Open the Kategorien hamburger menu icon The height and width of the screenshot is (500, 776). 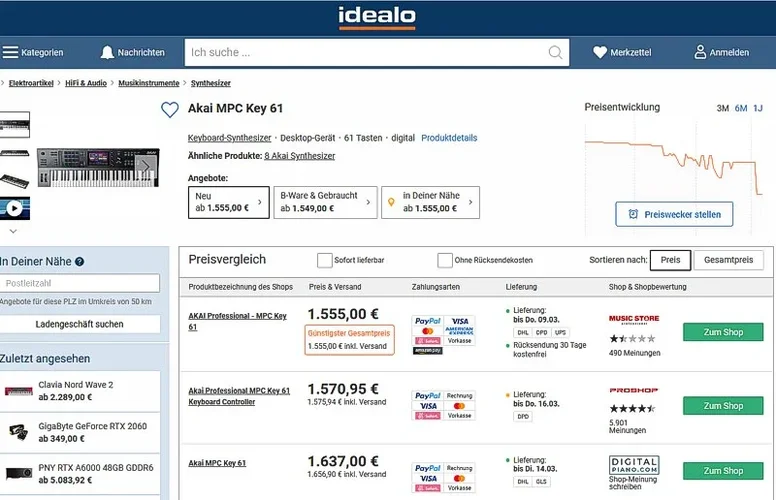click(x=11, y=52)
